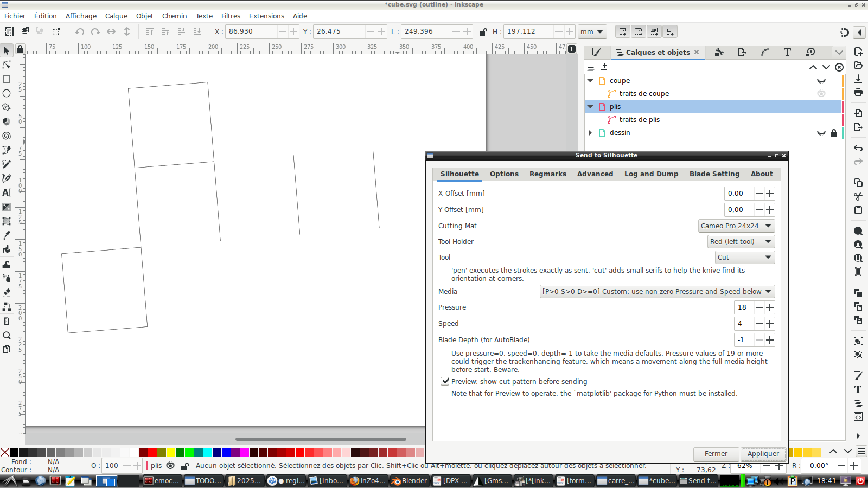Select the Star tool
868x488 pixels.
(7, 107)
